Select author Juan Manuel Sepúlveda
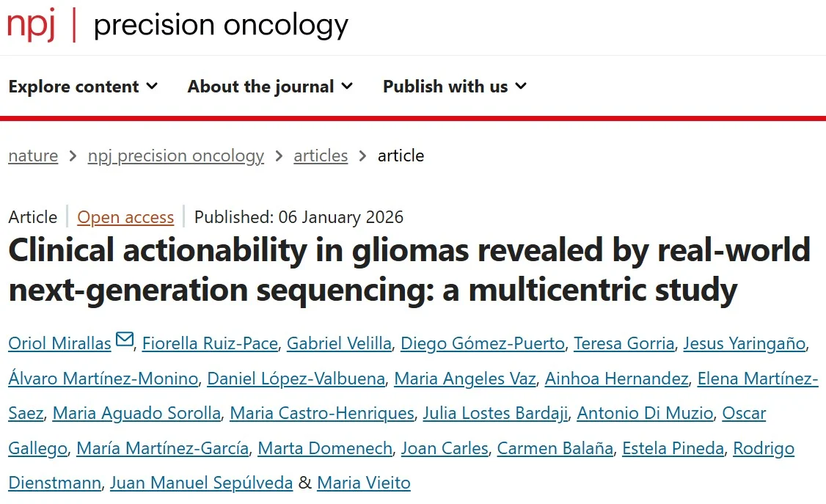 tap(201, 483)
